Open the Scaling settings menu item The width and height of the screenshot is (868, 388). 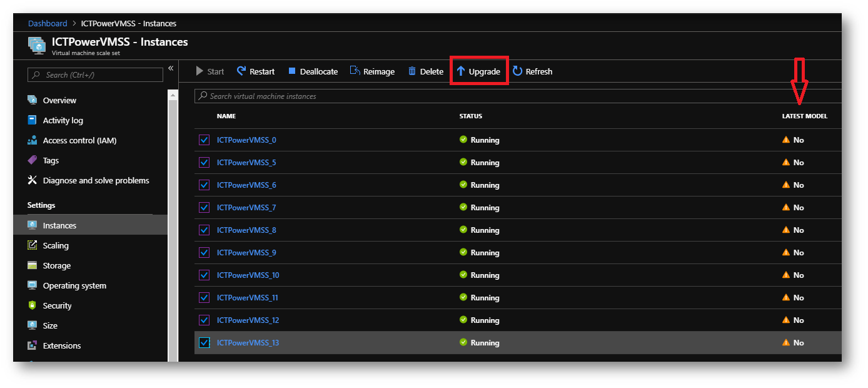click(56, 245)
